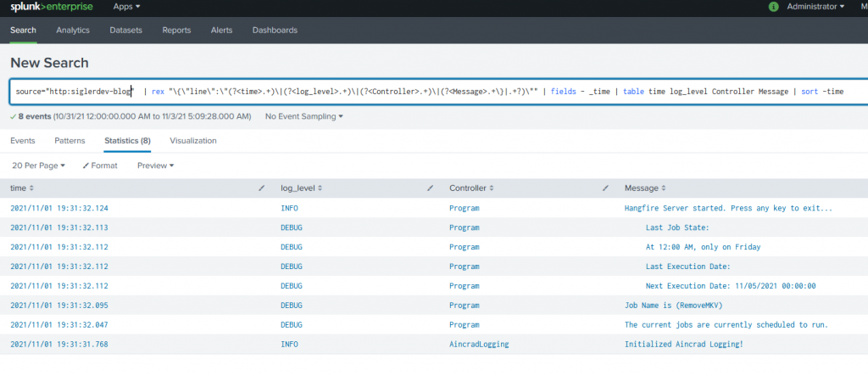This screenshot has height=376, width=868.
Task: Open the 20 Per Page dropdown
Action: [x=39, y=166]
